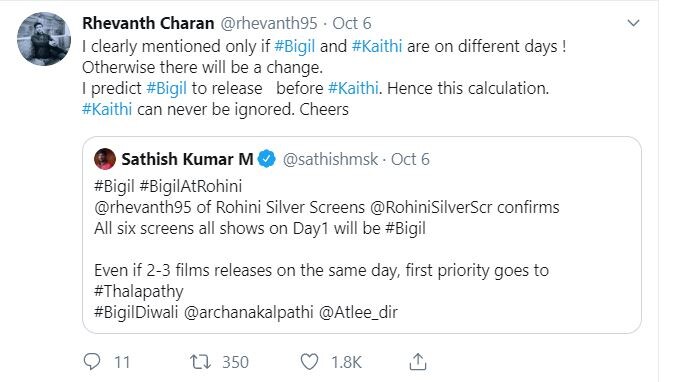Open the Rhevanth Charan display name
The height and width of the screenshot is (382, 673).
(148, 23)
